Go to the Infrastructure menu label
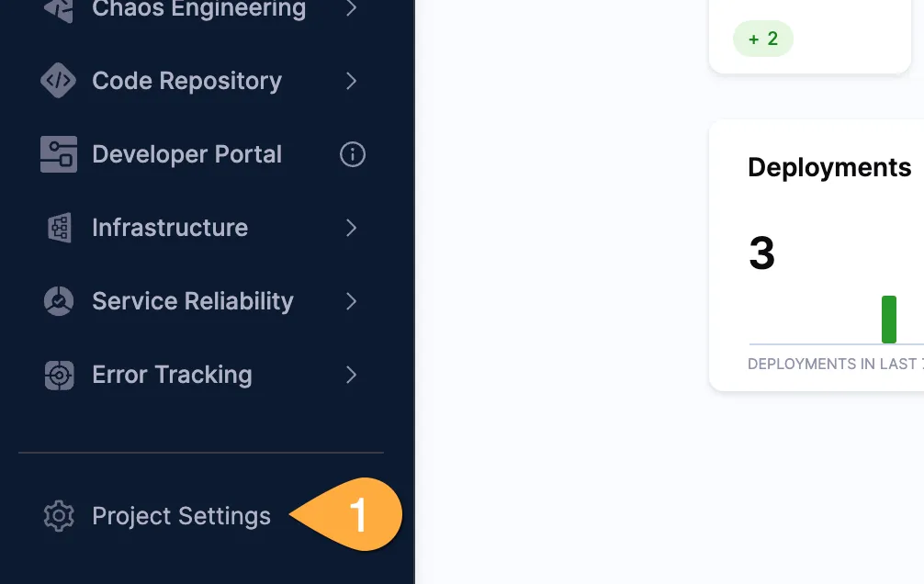Screen dimensions: 924x584 (x=170, y=228)
